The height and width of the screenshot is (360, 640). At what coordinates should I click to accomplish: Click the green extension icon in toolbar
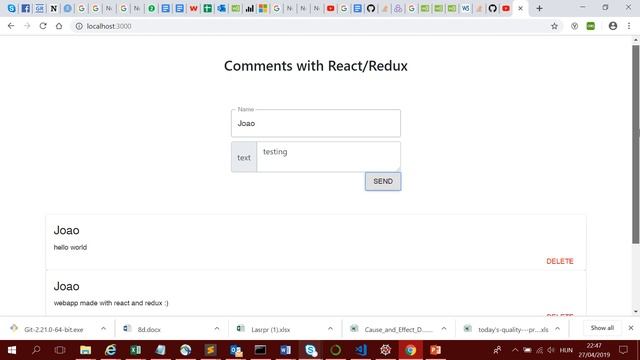tap(591, 26)
